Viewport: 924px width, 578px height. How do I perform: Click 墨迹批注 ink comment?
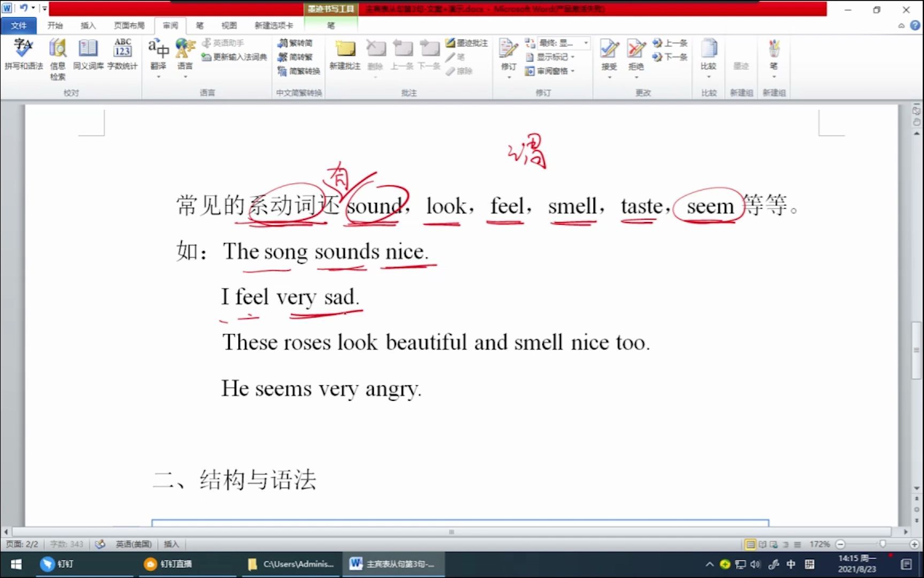(x=467, y=43)
